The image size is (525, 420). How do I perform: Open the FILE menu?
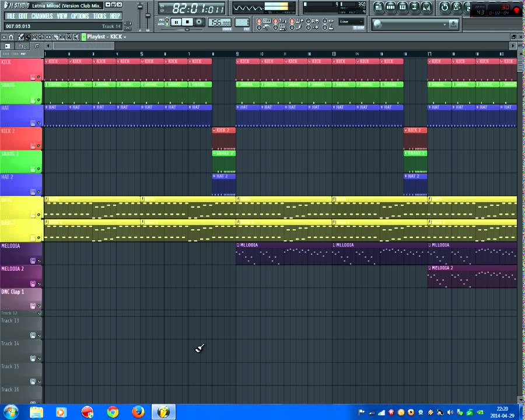(10, 16)
